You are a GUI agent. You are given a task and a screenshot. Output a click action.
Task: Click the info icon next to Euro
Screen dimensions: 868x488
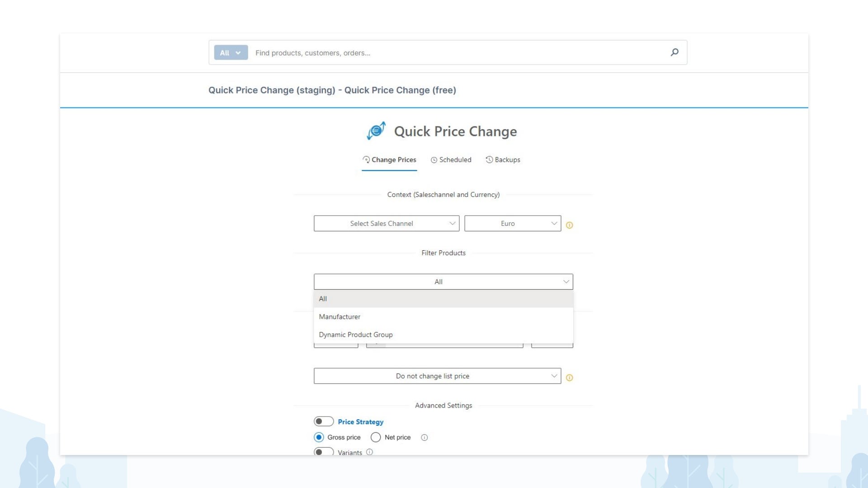(x=570, y=225)
